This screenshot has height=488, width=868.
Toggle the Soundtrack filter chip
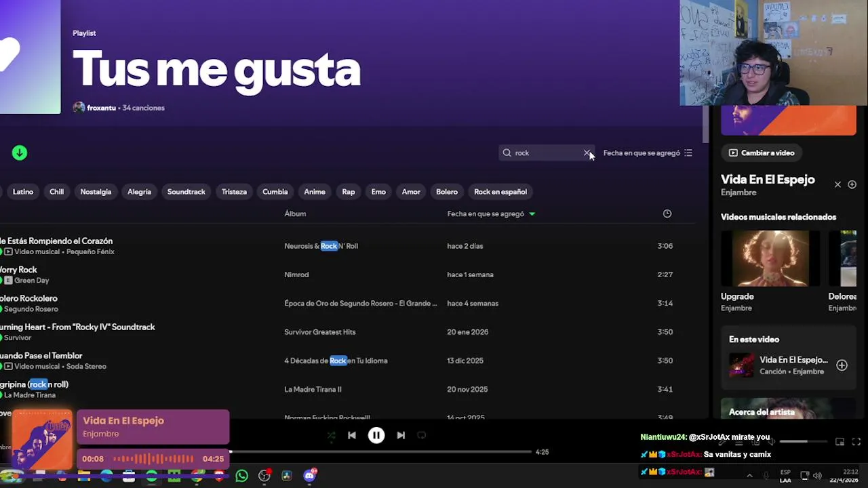pyautogui.click(x=186, y=192)
